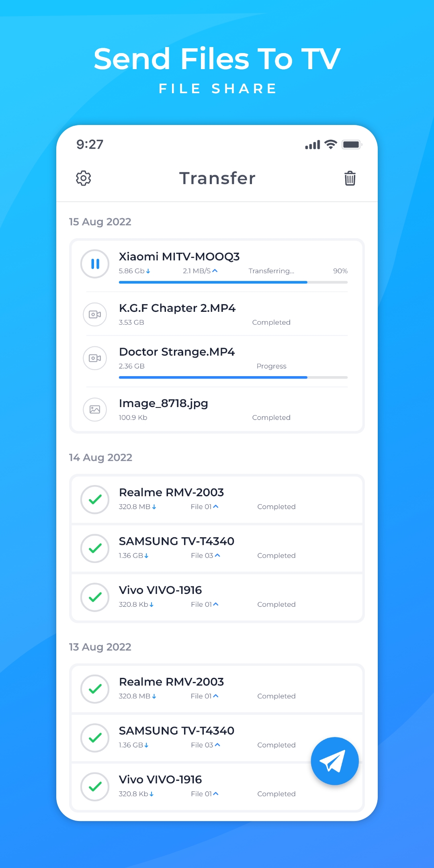Open the 13 Aug 2022 date section
This screenshot has height=868, width=434.
tap(100, 647)
